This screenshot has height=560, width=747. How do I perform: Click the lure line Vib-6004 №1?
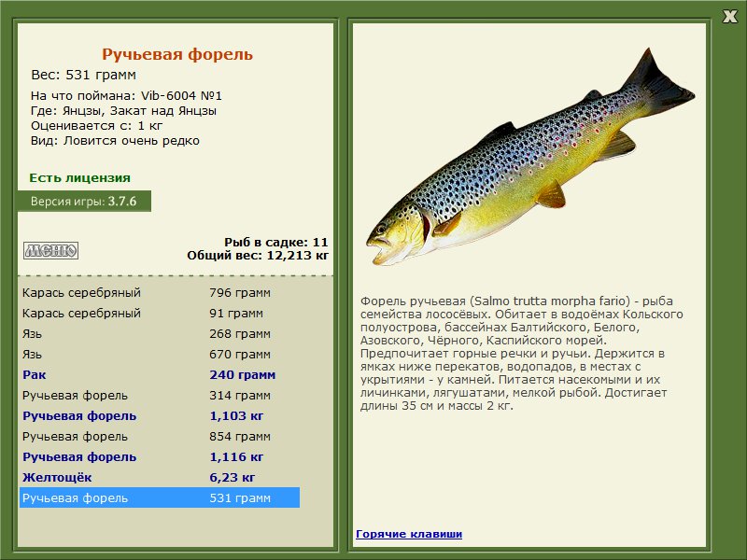[x=126, y=96]
